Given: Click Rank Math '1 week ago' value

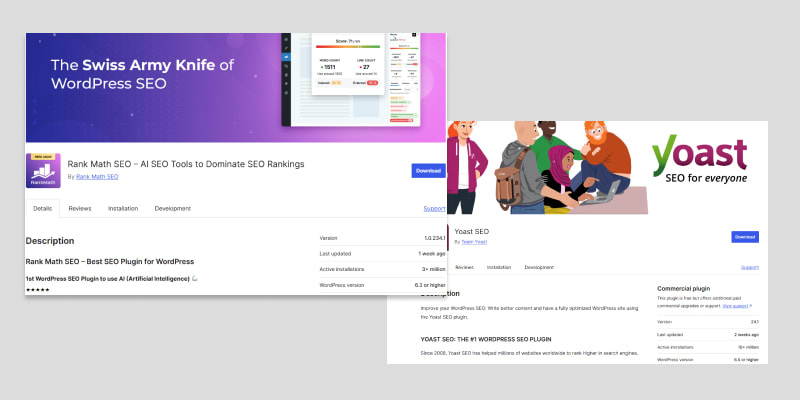Looking at the screenshot, I should (x=432, y=254).
